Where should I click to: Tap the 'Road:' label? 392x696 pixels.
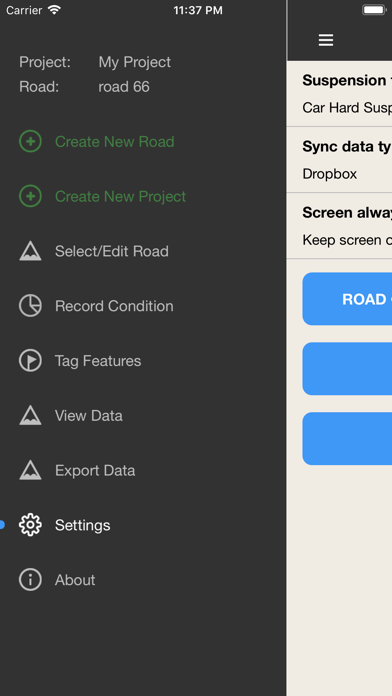[x=39, y=87]
